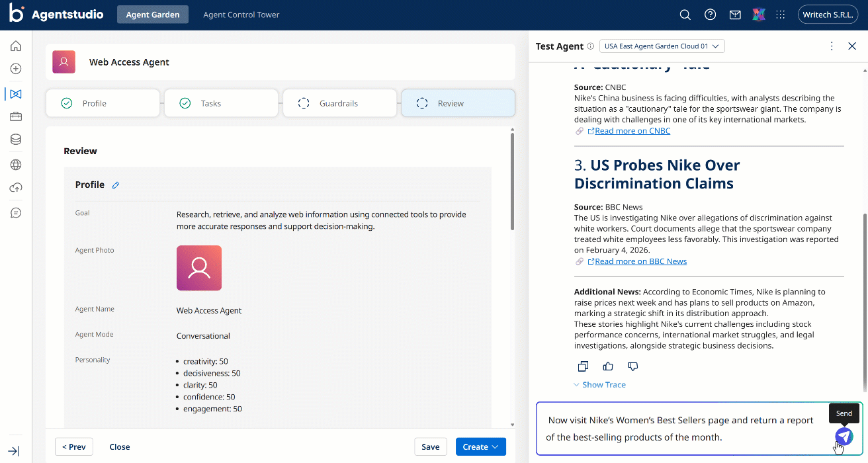Open the chat bubble icon in sidebar
The width and height of the screenshot is (868, 463).
click(x=16, y=213)
